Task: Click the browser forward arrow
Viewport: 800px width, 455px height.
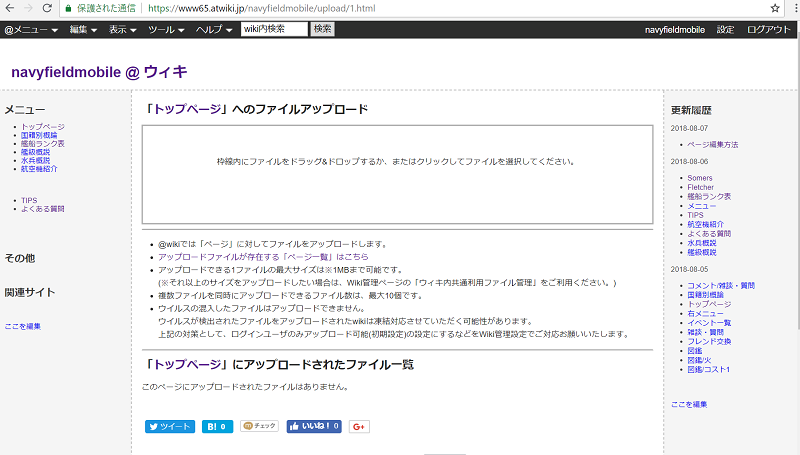Action: pos(28,8)
